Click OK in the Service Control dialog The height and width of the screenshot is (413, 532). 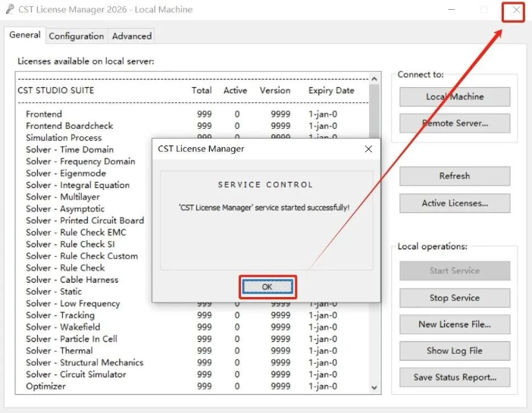pyautogui.click(x=267, y=287)
